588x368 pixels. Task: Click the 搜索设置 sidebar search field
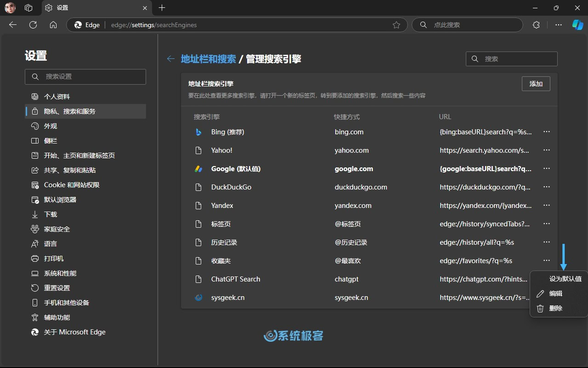pos(85,77)
